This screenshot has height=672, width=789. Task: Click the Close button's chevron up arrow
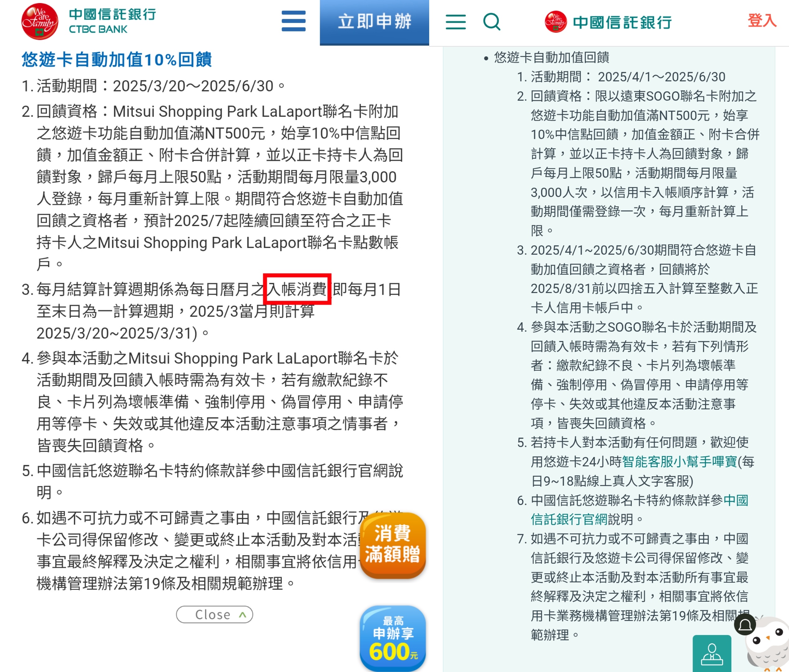[243, 614]
